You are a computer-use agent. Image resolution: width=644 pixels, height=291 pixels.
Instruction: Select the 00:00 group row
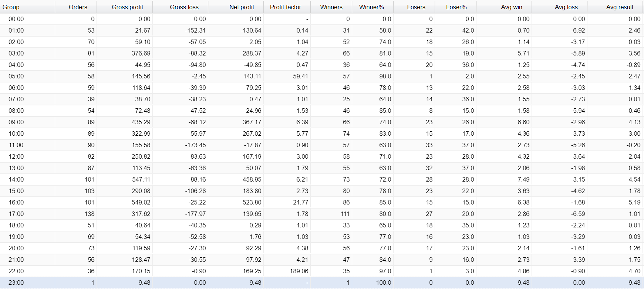click(x=322, y=19)
